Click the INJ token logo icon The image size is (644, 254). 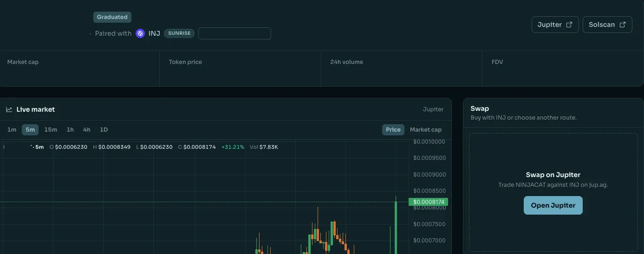pos(140,33)
